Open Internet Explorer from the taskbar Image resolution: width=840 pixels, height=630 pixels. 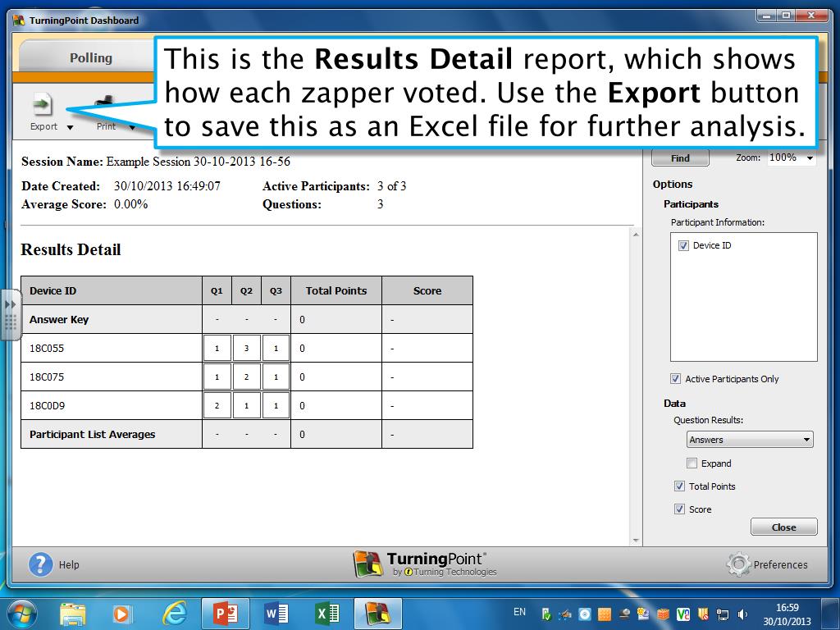click(x=175, y=613)
